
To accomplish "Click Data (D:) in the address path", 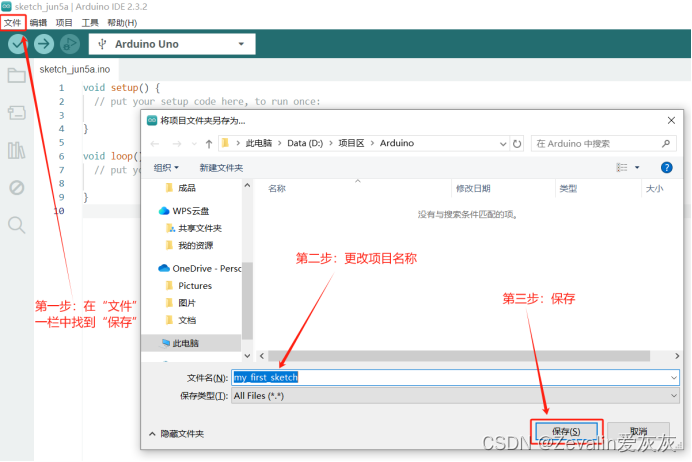I will click(x=305, y=143).
